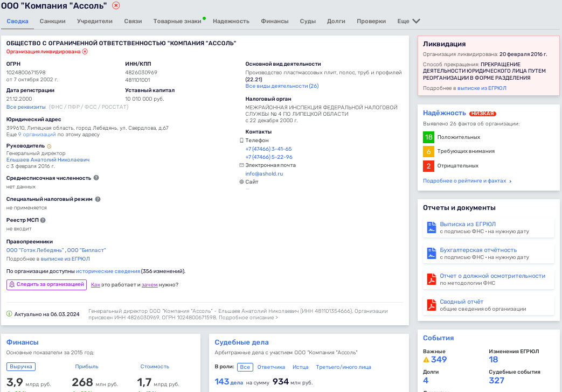The image size is (562, 392).
Task: Open исторические сведения link
Action: coord(108,271)
